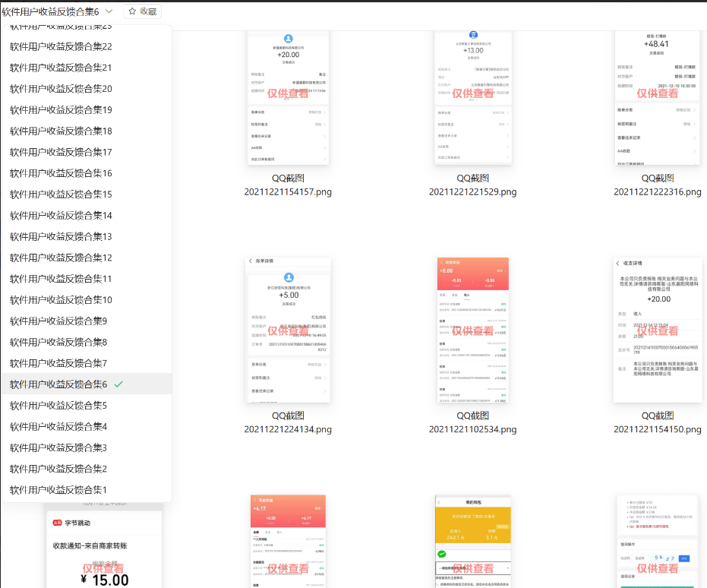Switch to 软件用户收益反馈合集3
The image size is (707, 588).
click(58, 447)
